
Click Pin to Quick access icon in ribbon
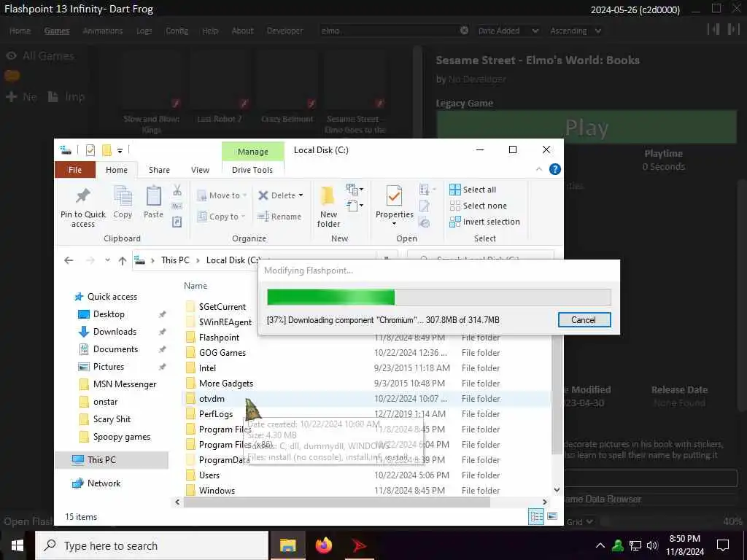[x=83, y=195]
